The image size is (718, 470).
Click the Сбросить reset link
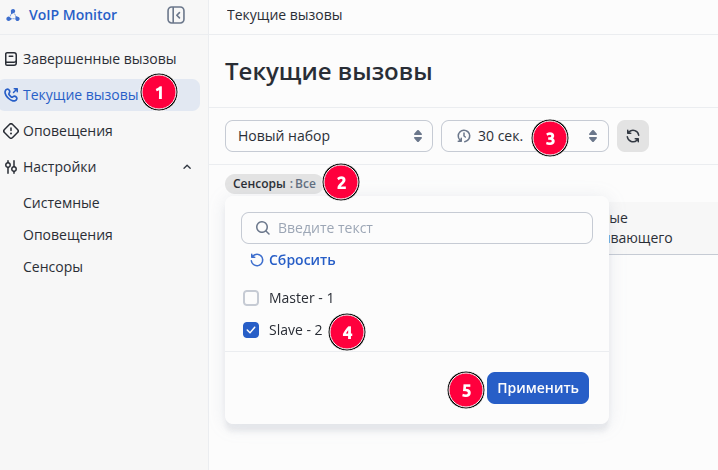point(292,260)
